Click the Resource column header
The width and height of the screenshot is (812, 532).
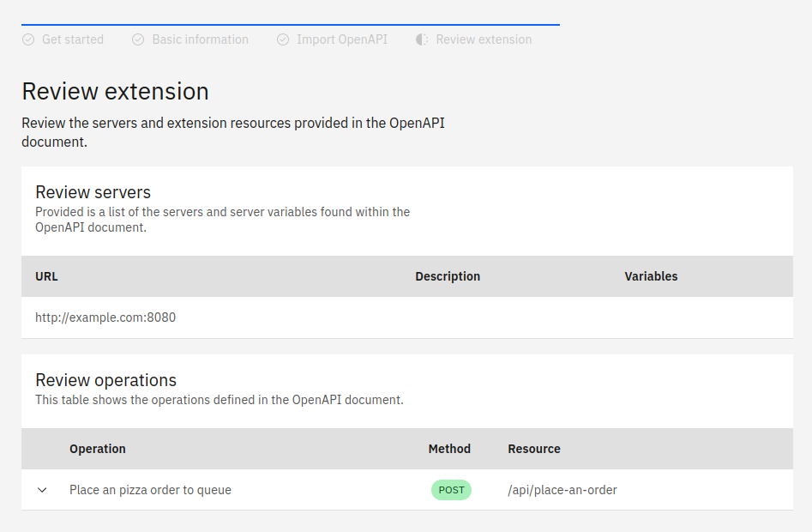pos(534,449)
